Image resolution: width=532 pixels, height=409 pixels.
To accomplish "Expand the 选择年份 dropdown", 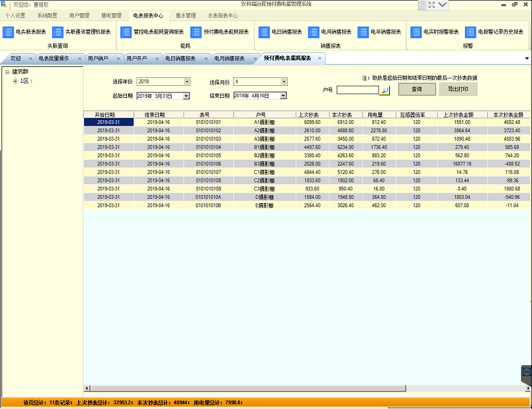I will pyautogui.click(x=187, y=82).
